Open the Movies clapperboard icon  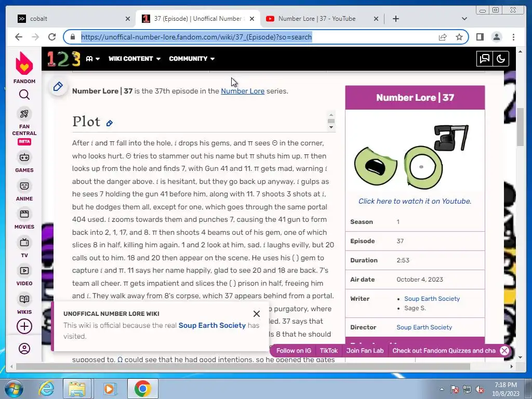[24, 214]
